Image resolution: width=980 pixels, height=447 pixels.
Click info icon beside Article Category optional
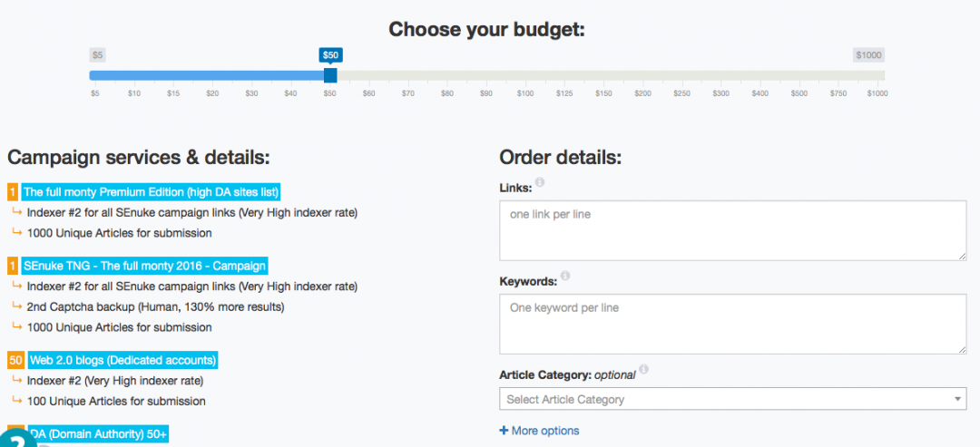(643, 370)
